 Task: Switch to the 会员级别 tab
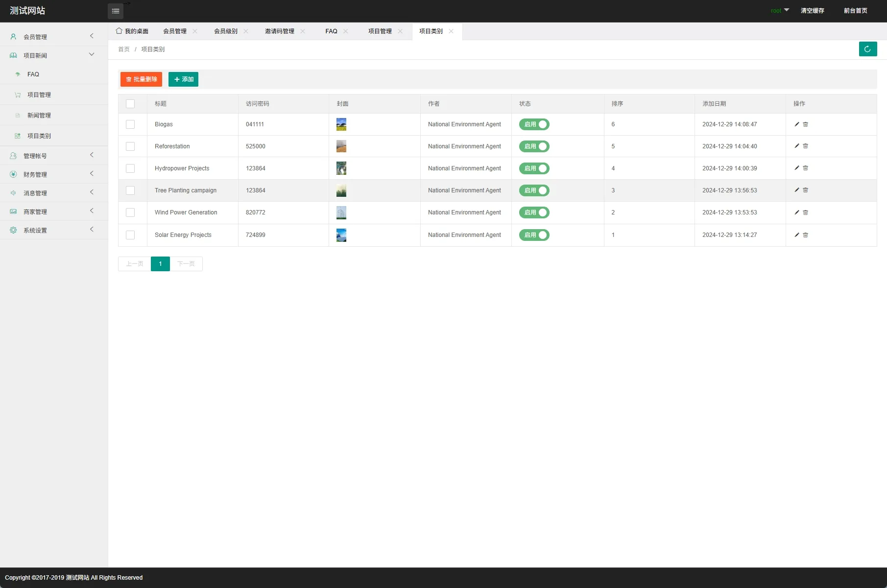pyautogui.click(x=225, y=31)
